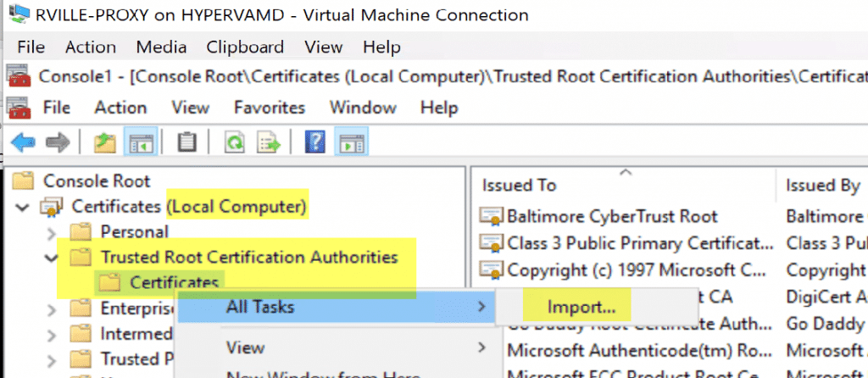868x378 pixels.
Task: Click the Export List toolbar icon
Action: (268, 143)
